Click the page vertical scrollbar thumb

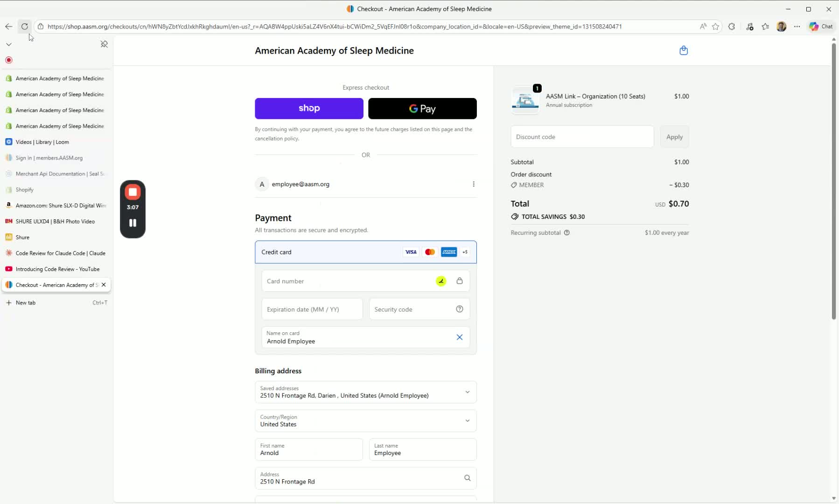[x=834, y=181]
